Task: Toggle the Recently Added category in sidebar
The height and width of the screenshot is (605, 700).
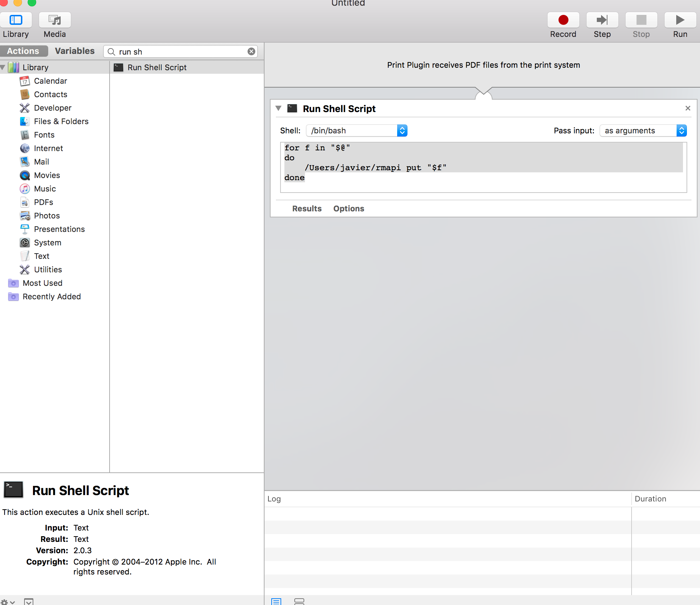Action: (51, 296)
